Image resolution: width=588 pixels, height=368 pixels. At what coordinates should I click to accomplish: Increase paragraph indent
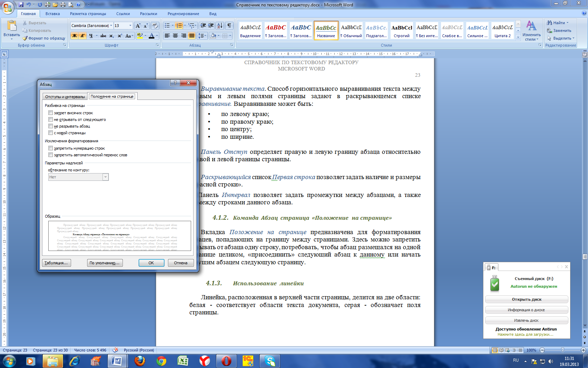(x=211, y=26)
